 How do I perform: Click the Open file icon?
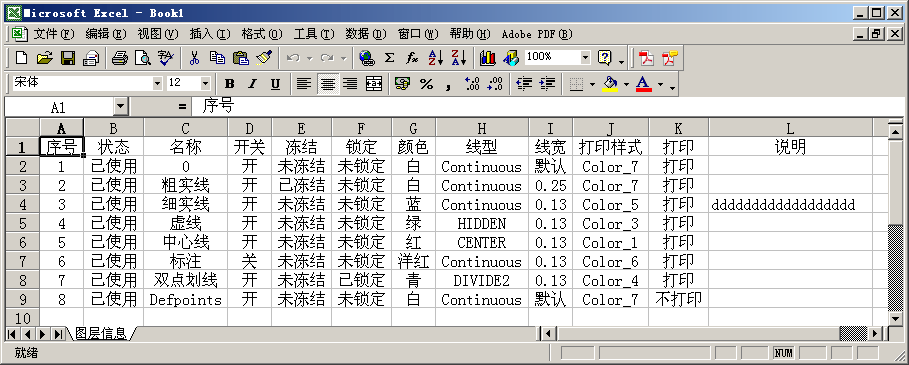[x=45, y=57]
